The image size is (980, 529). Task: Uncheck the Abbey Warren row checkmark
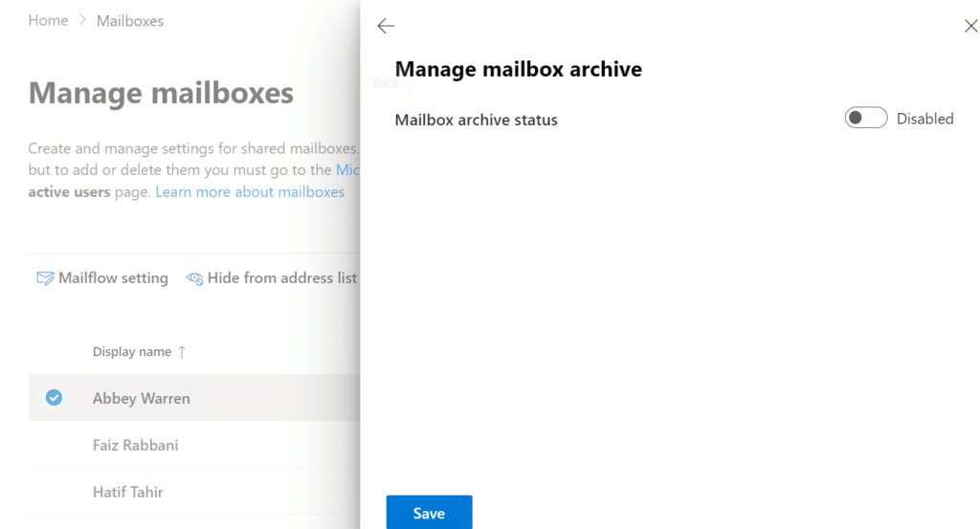[x=54, y=397]
